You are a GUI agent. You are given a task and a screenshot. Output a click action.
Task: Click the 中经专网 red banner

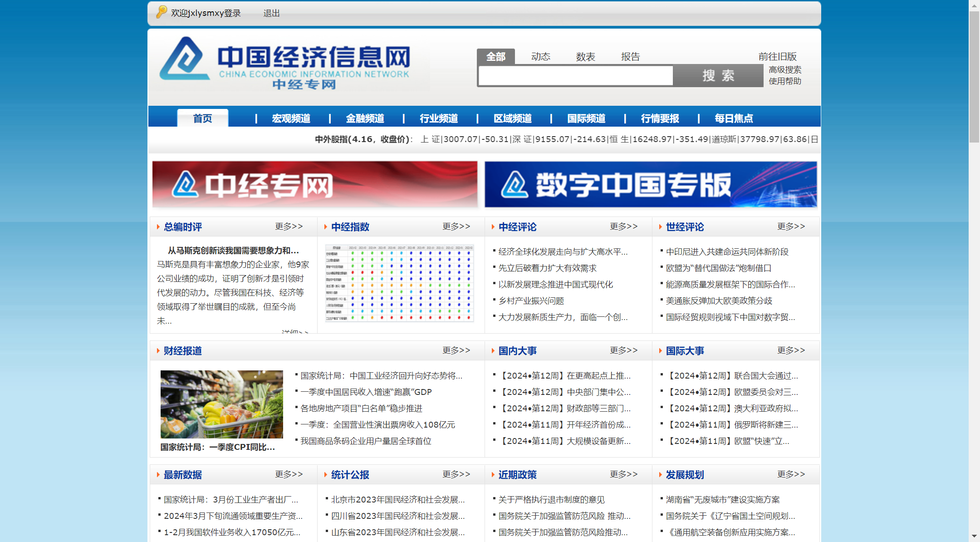click(x=315, y=184)
